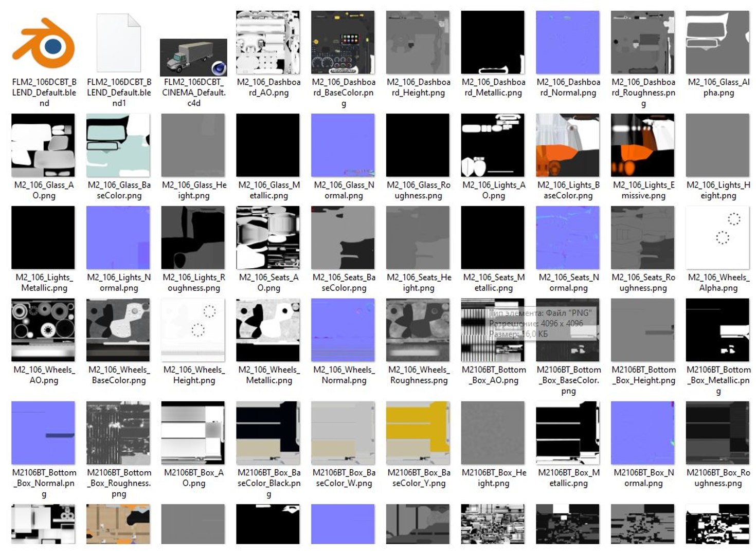This screenshot has width=756, height=555.
Task: Select the FLM2_106DCBT_BLEND_Default.blend Blender file icon
Action: click(44, 43)
